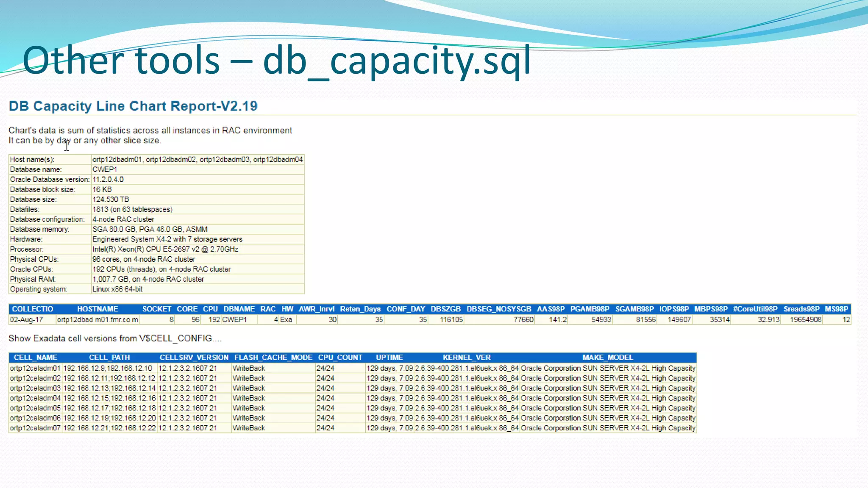
Task: Click the 'CPU_COUNT' column header
Action: coord(340,358)
